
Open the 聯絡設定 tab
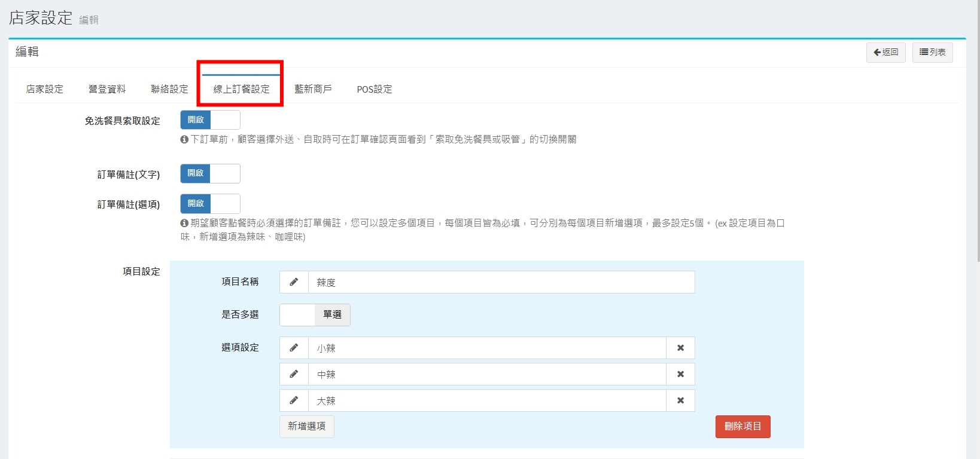coord(169,89)
